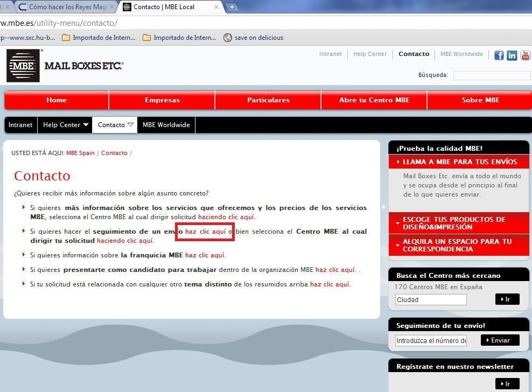Click the new tab plus button

pyautogui.click(x=232, y=7)
